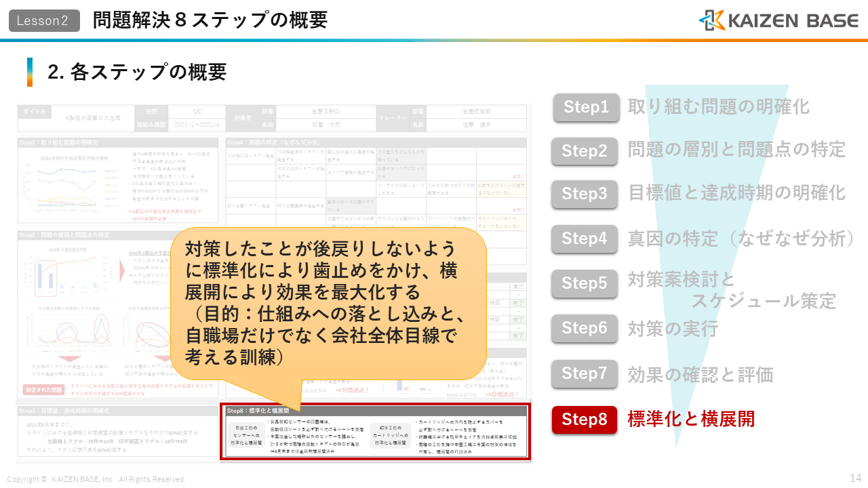The height and width of the screenshot is (488, 868).
Task: Select the Step5 label box
Action: (585, 283)
